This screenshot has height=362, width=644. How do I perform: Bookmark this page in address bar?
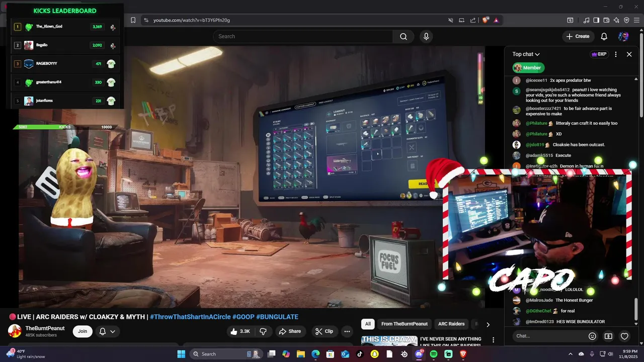coord(133,20)
